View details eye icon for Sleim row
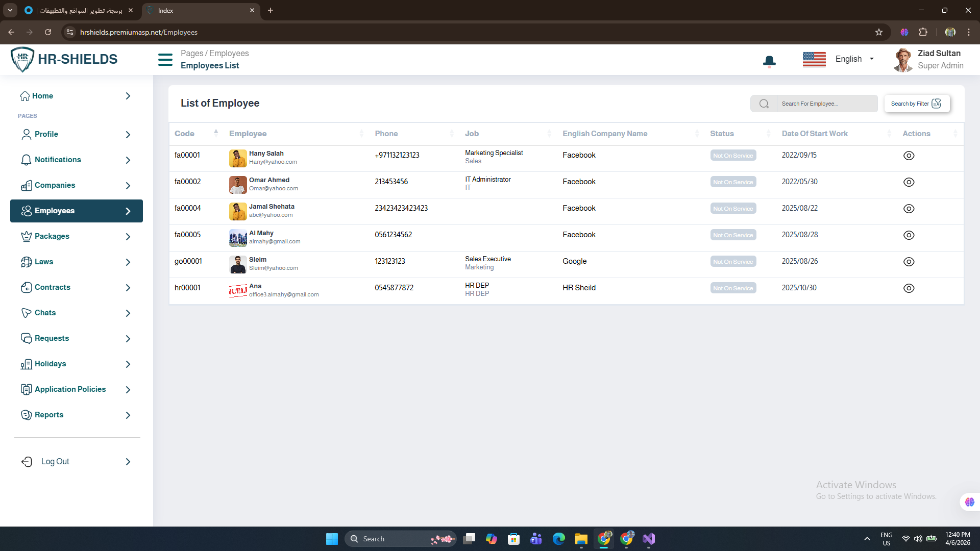The width and height of the screenshot is (980, 551). (909, 262)
